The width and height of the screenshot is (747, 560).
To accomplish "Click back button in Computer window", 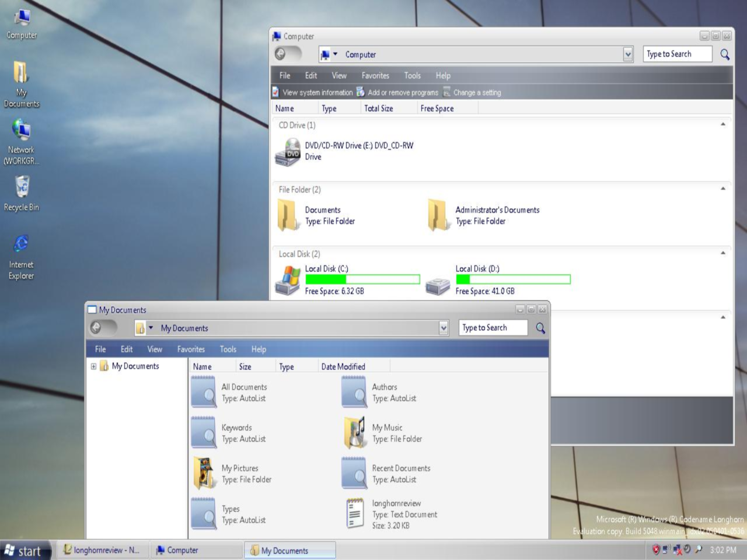I will pos(280,54).
